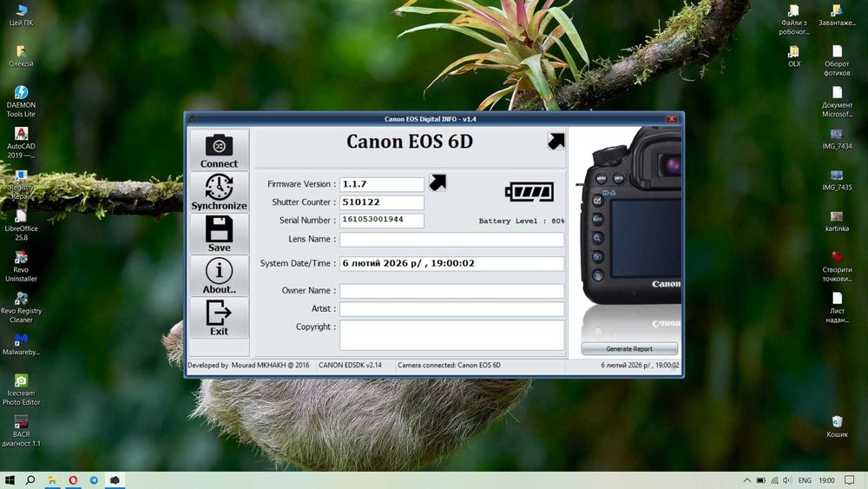
Task: Select the 'Завантаже...' downloads folder icon
Action: click(x=837, y=15)
